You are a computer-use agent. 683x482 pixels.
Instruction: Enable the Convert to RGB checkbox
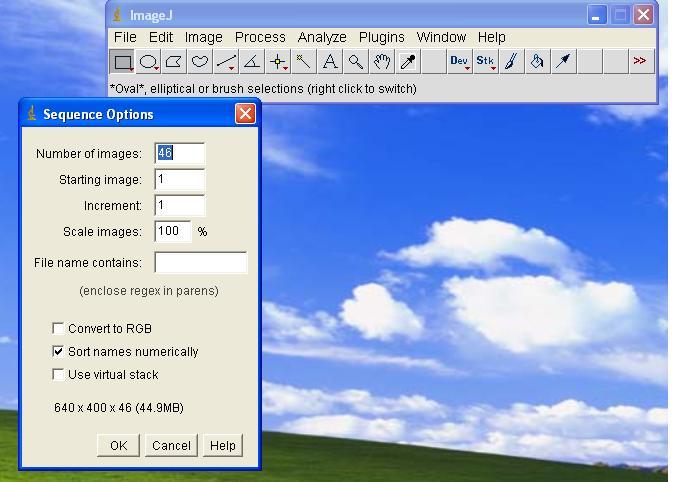click(58, 328)
